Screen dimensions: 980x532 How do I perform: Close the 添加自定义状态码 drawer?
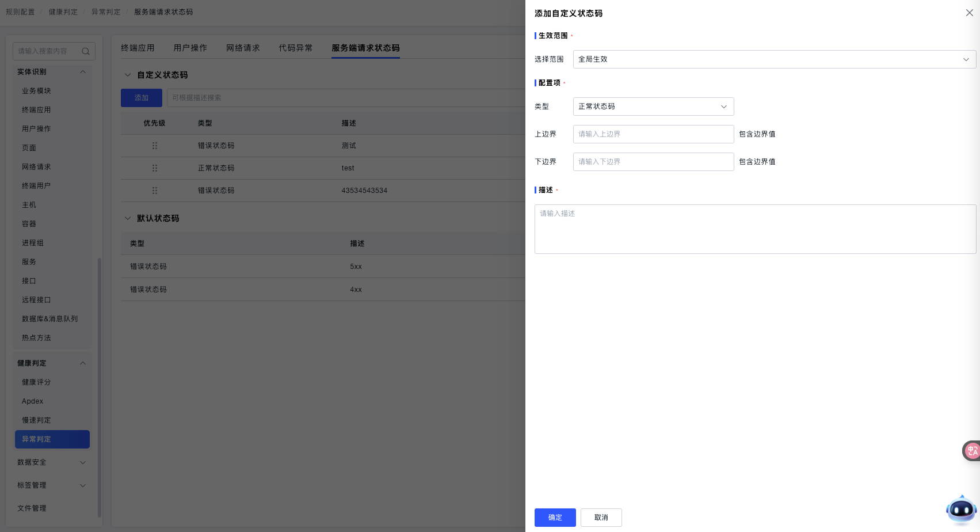(x=969, y=13)
